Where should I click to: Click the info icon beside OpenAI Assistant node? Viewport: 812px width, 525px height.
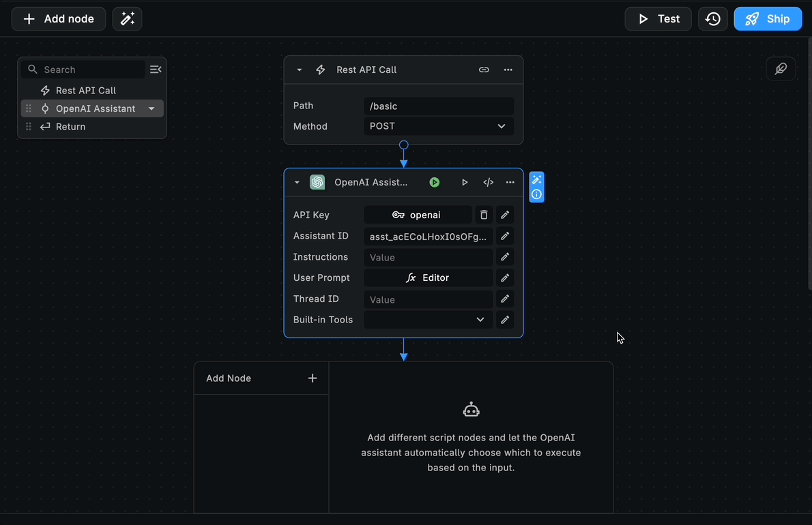pyautogui.click(x=537, y=194)
